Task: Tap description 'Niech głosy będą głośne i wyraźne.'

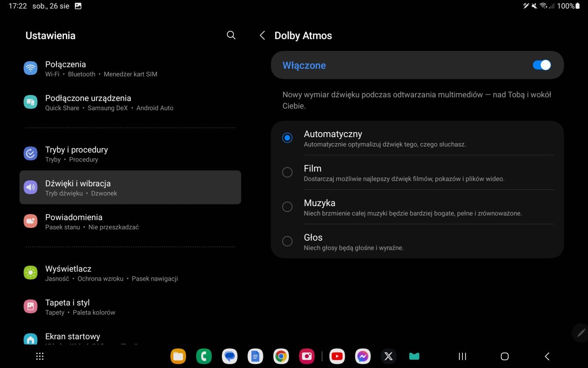Action: tap(354, 248)
